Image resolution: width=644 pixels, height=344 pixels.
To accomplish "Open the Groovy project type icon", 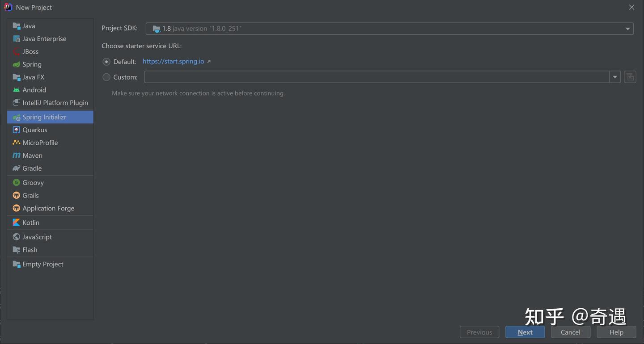I will pyautogui.click(x=15, y=182).
